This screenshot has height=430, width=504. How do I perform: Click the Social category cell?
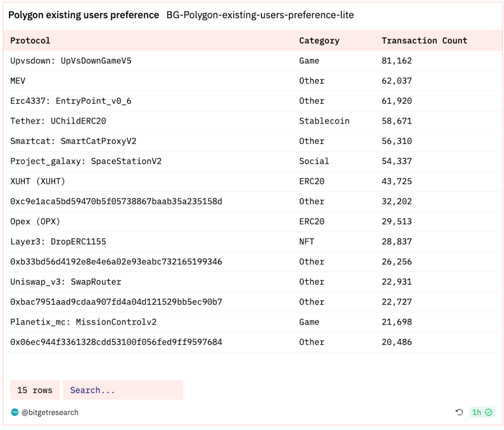click(x=314, y=161)
